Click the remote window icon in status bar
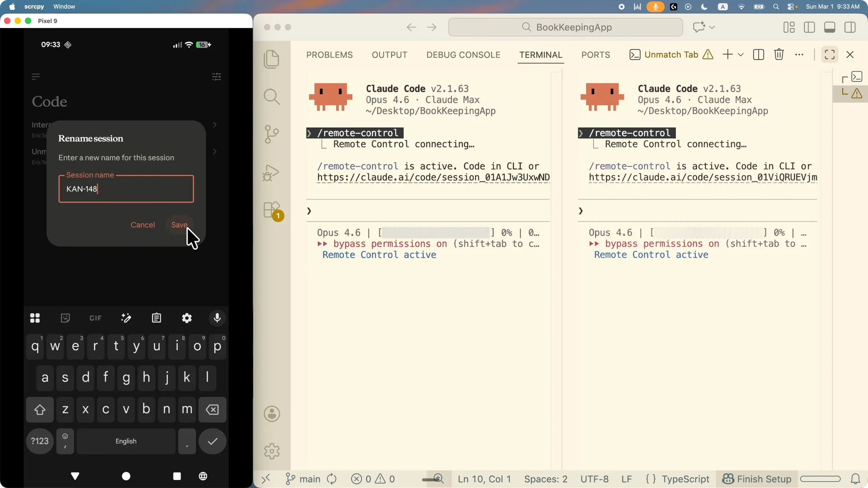The width and height of the screenshot is (868, 488). (265, 479)
